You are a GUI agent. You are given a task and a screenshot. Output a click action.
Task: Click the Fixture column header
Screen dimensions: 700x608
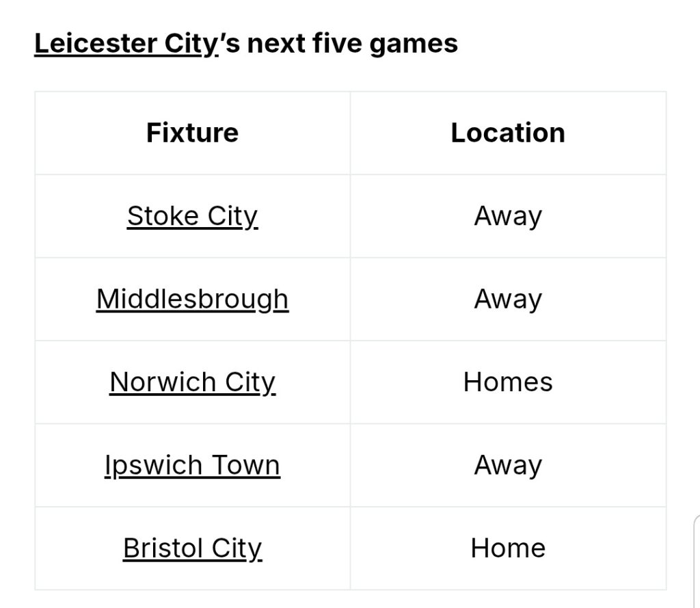192,133
